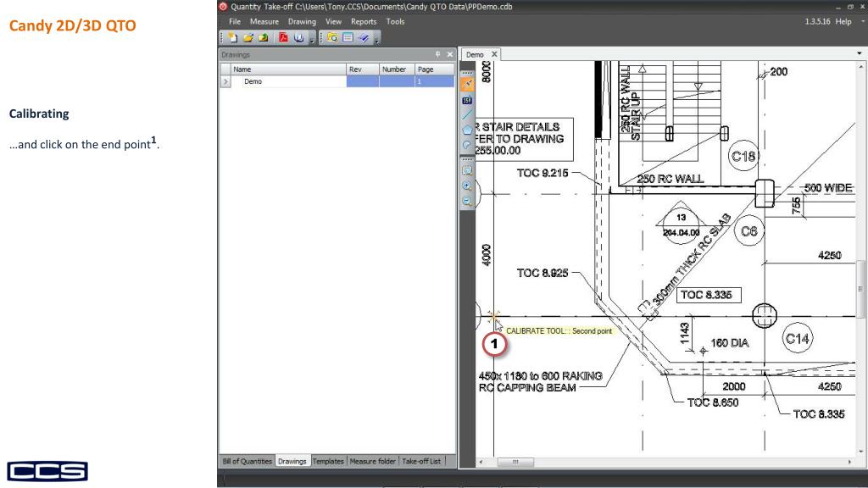This screenshot has height=488, width=868.
Task: Sort by the Page column header
Action: point(435,69)
